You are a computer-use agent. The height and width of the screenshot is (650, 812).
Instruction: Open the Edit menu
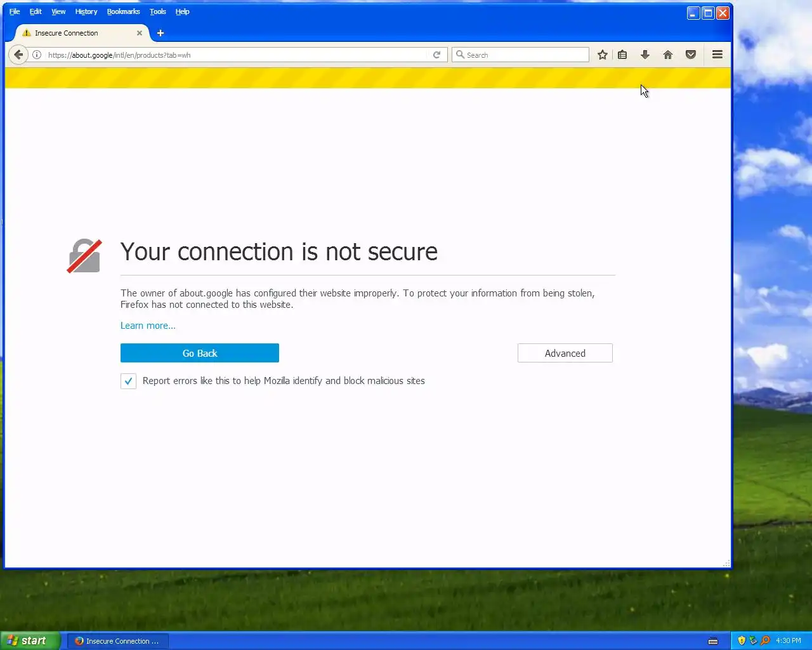[36, 11]
